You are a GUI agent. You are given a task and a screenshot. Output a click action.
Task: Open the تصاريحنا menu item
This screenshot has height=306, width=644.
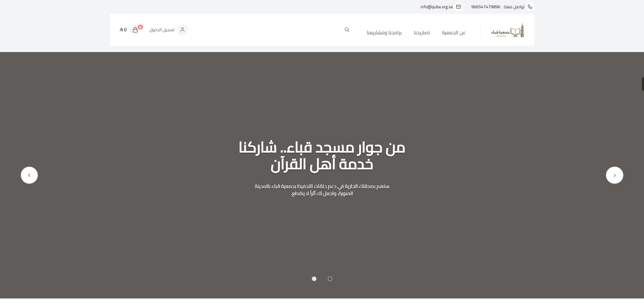(x=422, y=33)
